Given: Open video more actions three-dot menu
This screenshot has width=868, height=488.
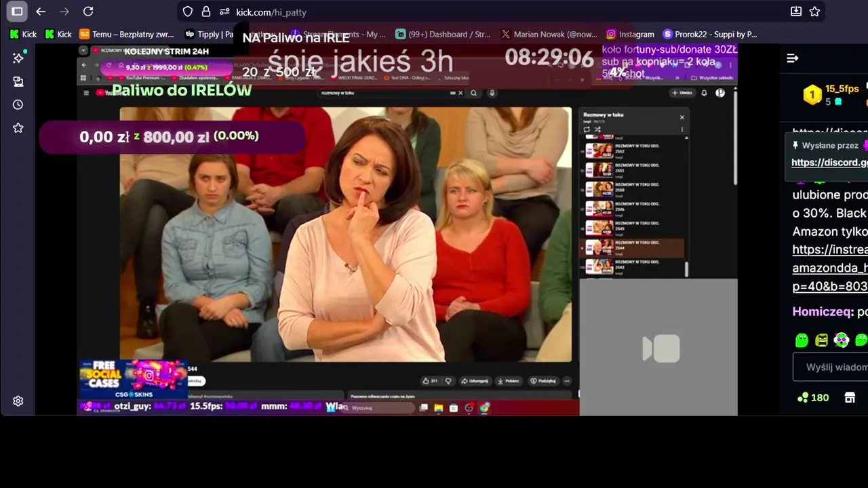Looking at the screenshot, I should (x=567, y=381).
